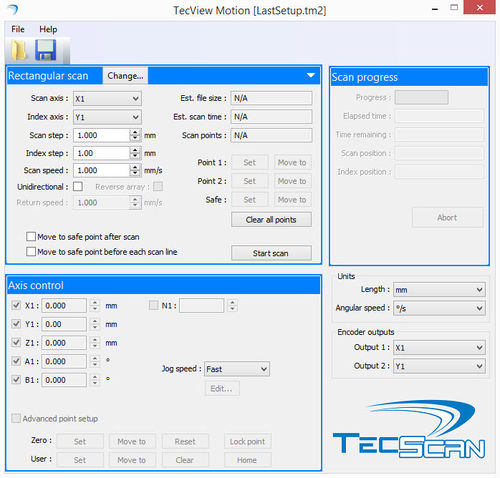The height and width of the screenshot is (478, 500).
Task: Click the scan Progress bar
Action: (x=422, y=97)
